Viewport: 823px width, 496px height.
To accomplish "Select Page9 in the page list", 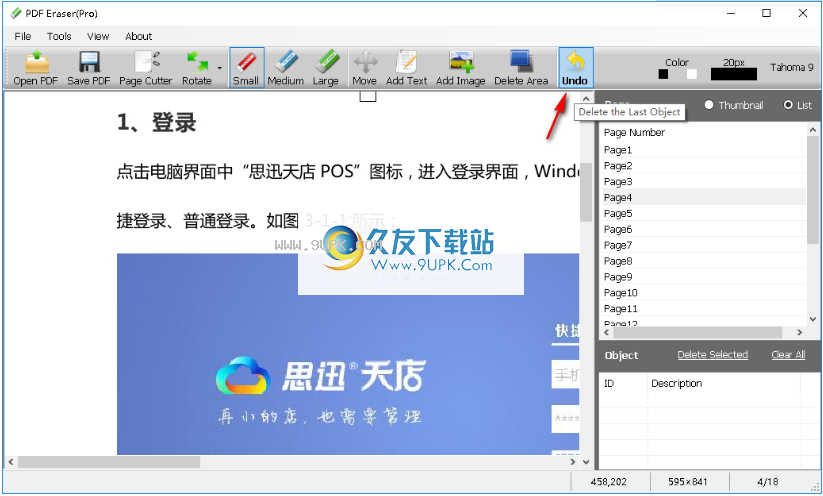I will coord(702,277).
